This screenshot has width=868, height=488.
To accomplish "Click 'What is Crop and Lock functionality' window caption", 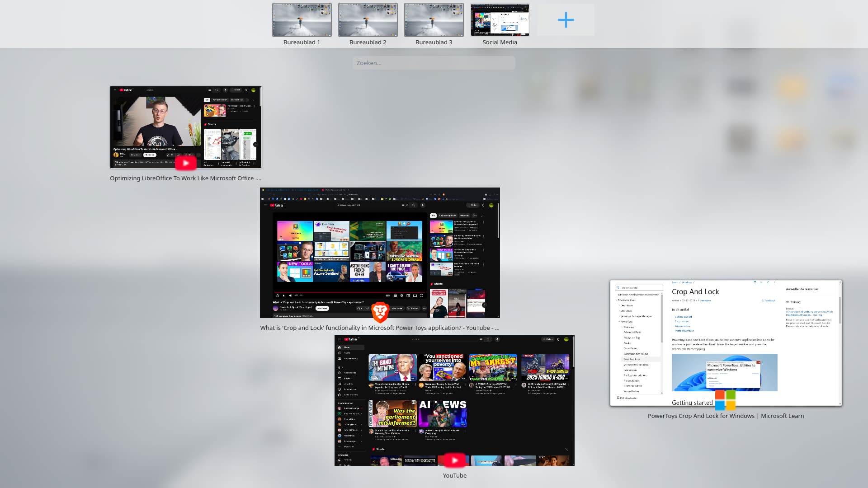I will (x=380, y=328).
